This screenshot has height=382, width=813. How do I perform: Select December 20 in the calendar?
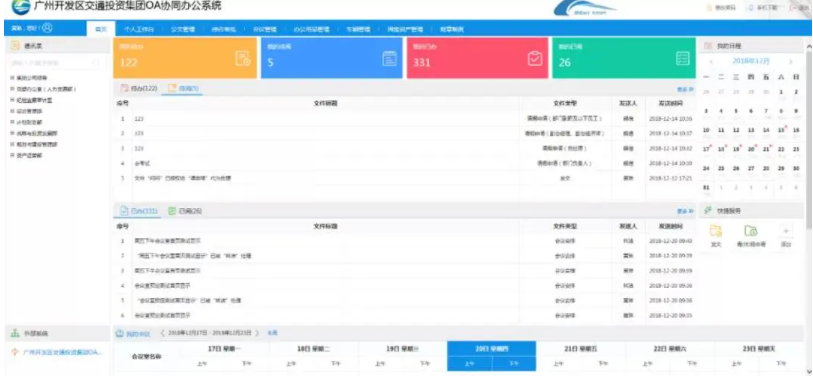tap(751, 149)
